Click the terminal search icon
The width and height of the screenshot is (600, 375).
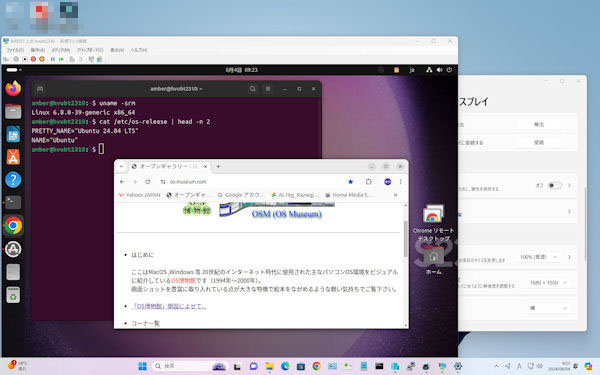tap(253, 89)
